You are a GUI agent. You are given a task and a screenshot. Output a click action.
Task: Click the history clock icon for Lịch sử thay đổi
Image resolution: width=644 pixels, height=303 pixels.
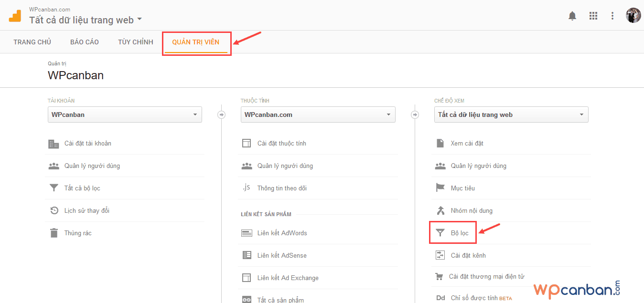click(54, 210)
